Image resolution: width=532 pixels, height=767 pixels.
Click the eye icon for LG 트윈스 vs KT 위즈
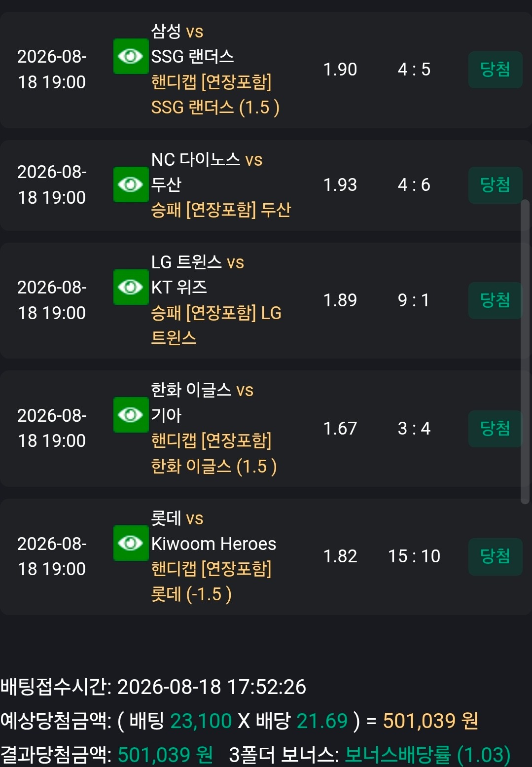click(x=131, y=287)
